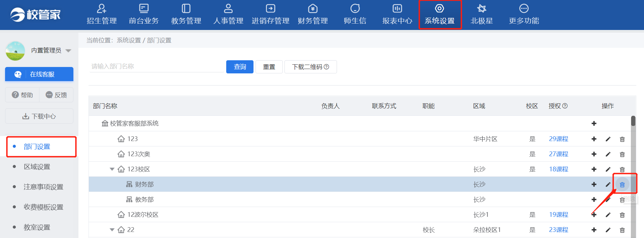Viewport: 644px width, 238px height.
Task: Select the 12波尔校区 tree row
Action: pyautogui.click(x=360, y=215)
